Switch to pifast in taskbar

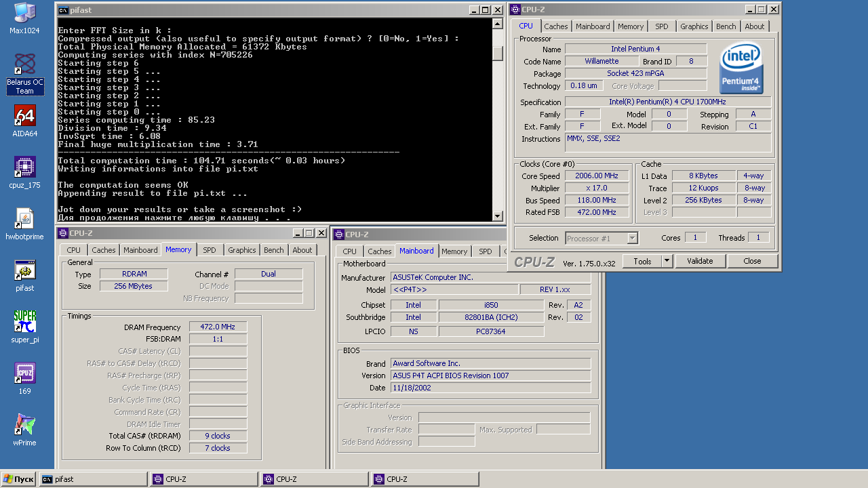click(93, 479)
